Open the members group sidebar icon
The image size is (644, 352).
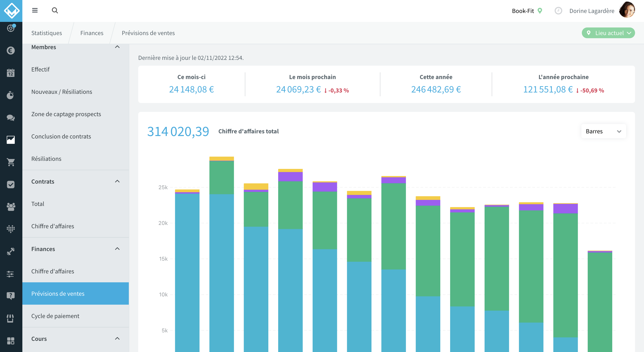pos(11,206)
